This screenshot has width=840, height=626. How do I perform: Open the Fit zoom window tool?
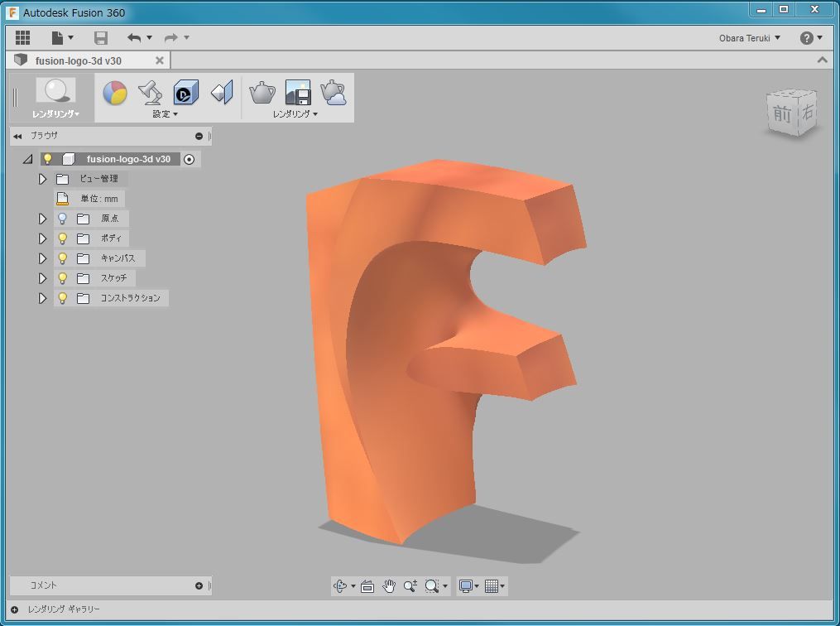tap(432, 586)
